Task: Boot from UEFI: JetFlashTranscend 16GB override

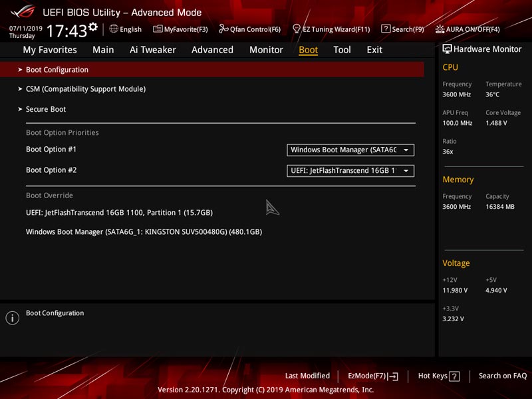Action: pyautogui.click(x=120, y=213)
